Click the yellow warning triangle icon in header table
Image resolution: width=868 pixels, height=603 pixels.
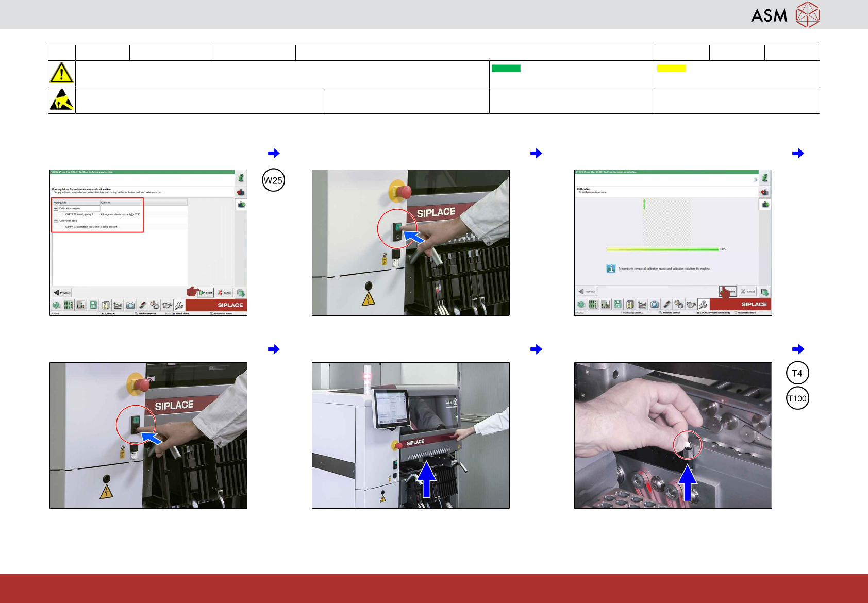61,73
